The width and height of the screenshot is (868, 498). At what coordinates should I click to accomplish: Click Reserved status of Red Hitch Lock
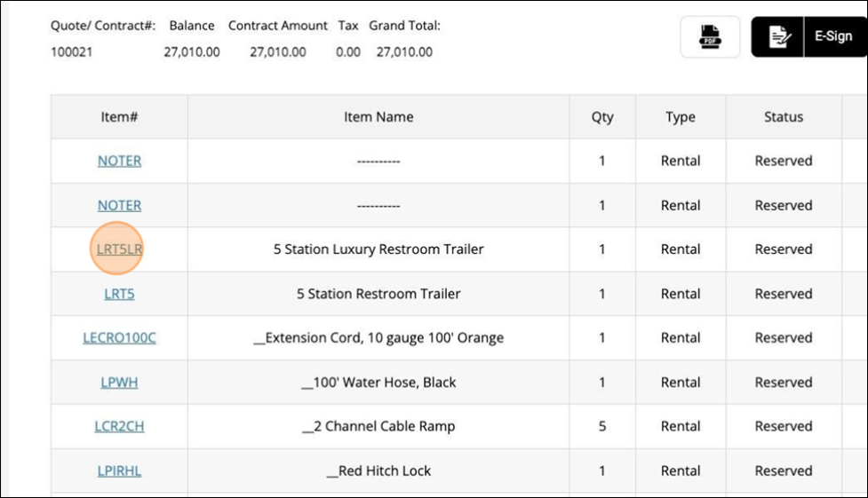pos(784,471)
